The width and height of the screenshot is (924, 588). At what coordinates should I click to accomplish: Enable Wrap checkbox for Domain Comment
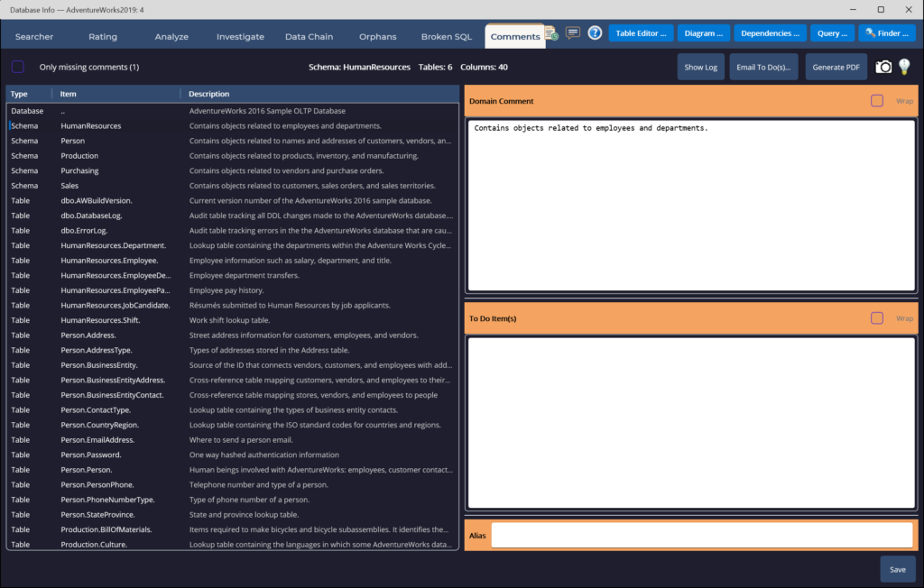[877, 101]
